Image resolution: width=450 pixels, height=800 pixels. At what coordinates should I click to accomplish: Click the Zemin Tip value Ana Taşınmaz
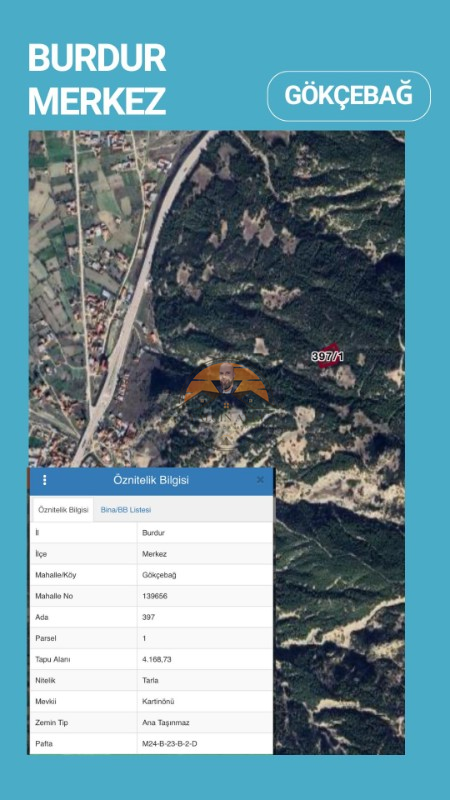click(164, 722)
